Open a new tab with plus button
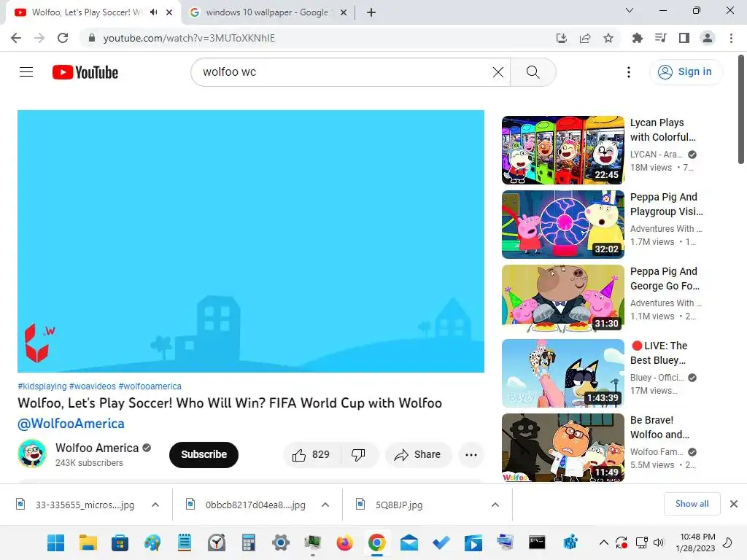The image size is (747, 560). click(371, 13)
